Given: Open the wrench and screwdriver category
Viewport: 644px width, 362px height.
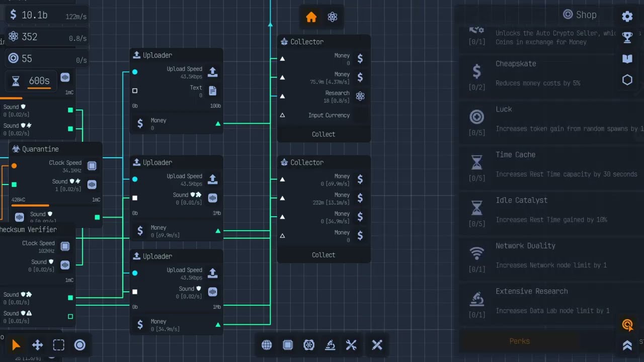Looking at the screenshot, I should tap(351, 345).
